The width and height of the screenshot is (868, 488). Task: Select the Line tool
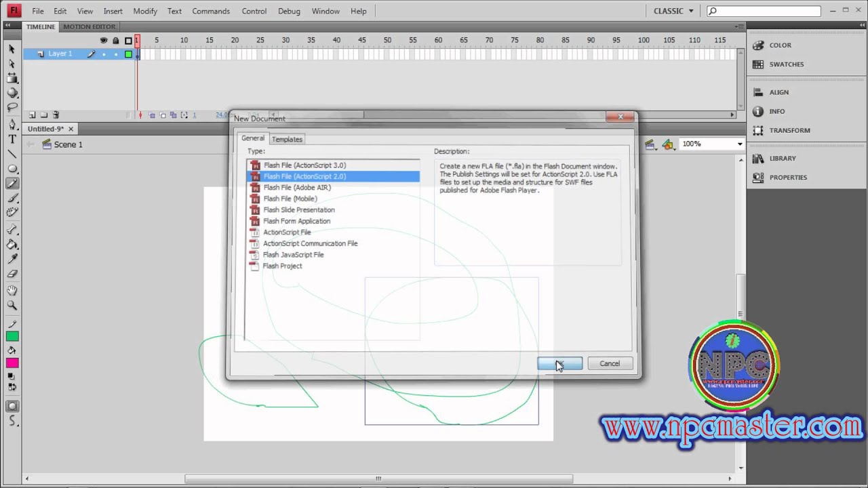(12, 154)
